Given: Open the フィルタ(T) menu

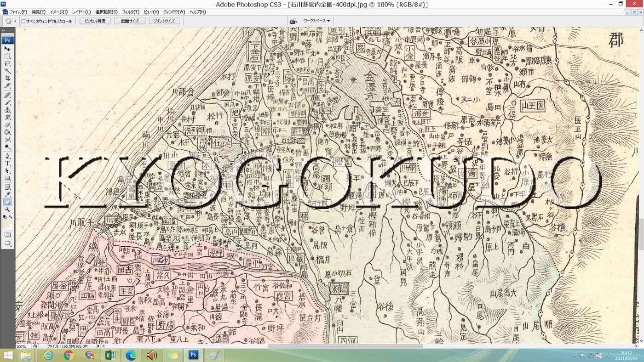Looking at the screenshot, I should point(131,12).
